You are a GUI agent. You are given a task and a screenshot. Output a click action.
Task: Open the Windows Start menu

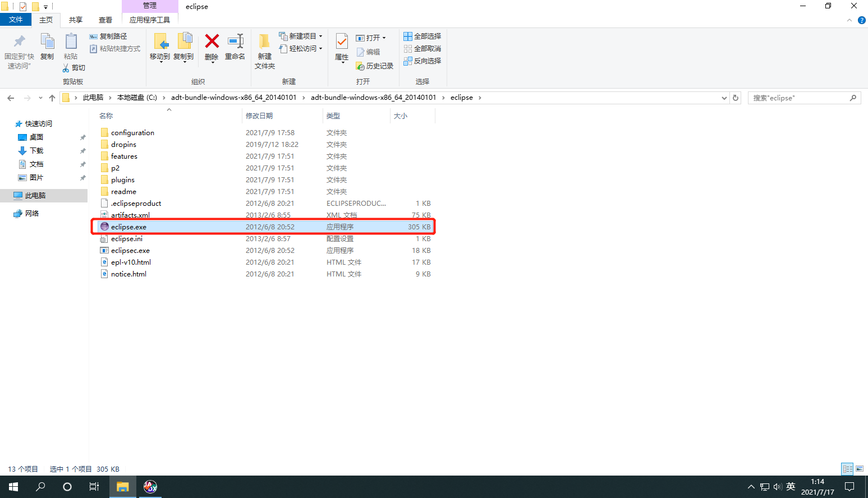coord(13,487)
